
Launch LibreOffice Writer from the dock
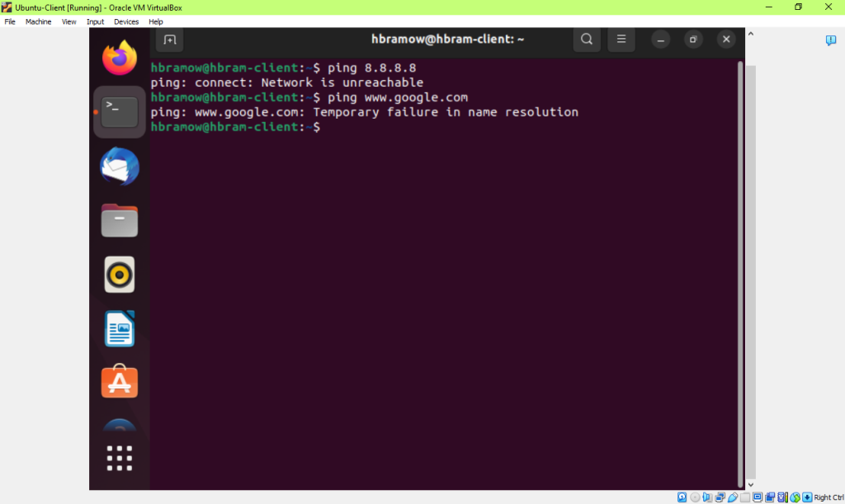[119, 328]
